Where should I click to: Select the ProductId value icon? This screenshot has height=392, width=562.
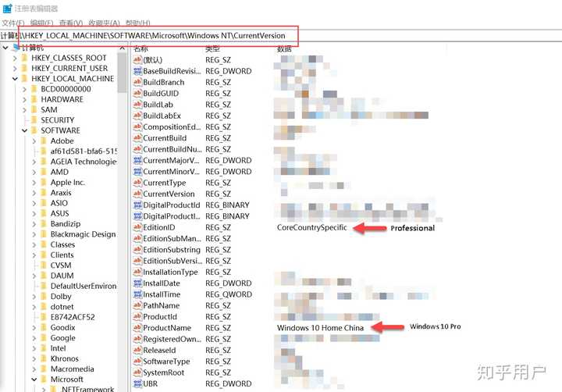point(137,317)
